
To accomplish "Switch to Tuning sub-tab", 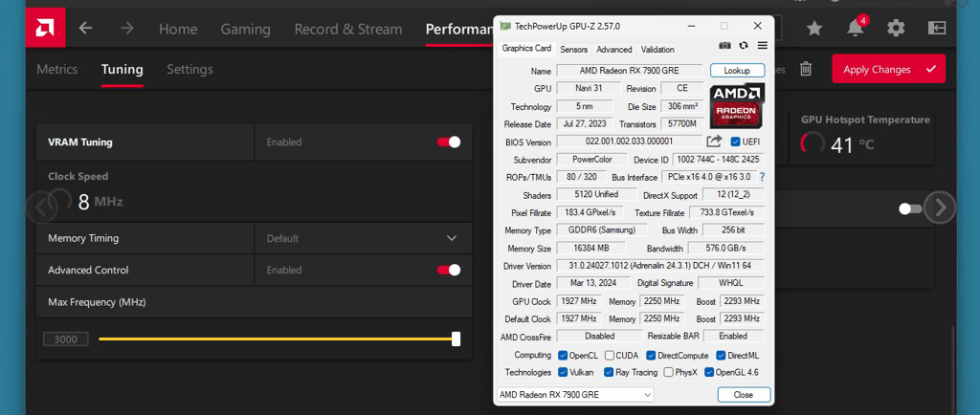I will [122, 69].
